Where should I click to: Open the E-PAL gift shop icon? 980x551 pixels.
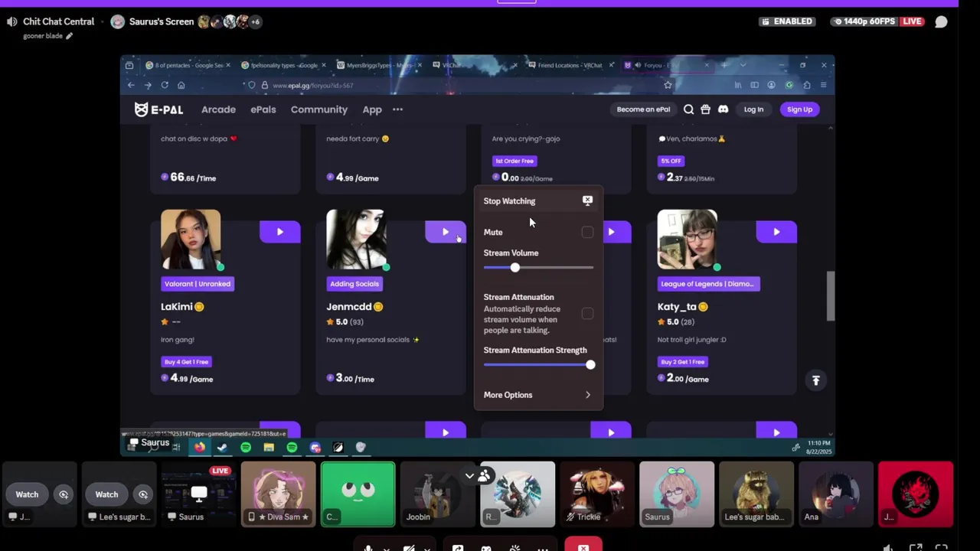click(705, 109)
